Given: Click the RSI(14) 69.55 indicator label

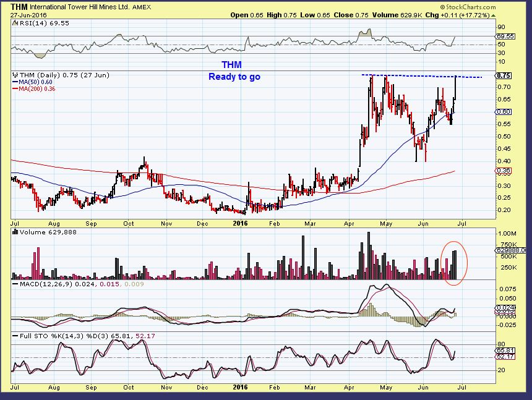Looking at the screenshot, I should pyautogui.click(x=45, y=23).
